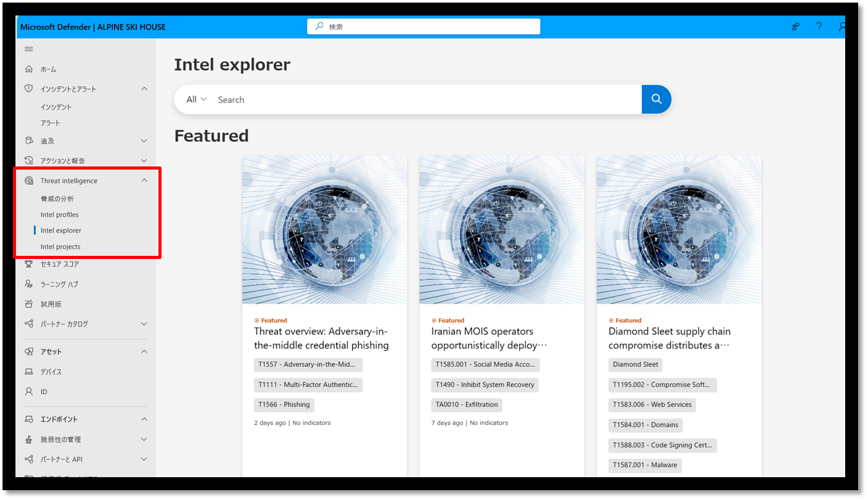
Task: Go to Intel profiles
Action: click(60, 215)
